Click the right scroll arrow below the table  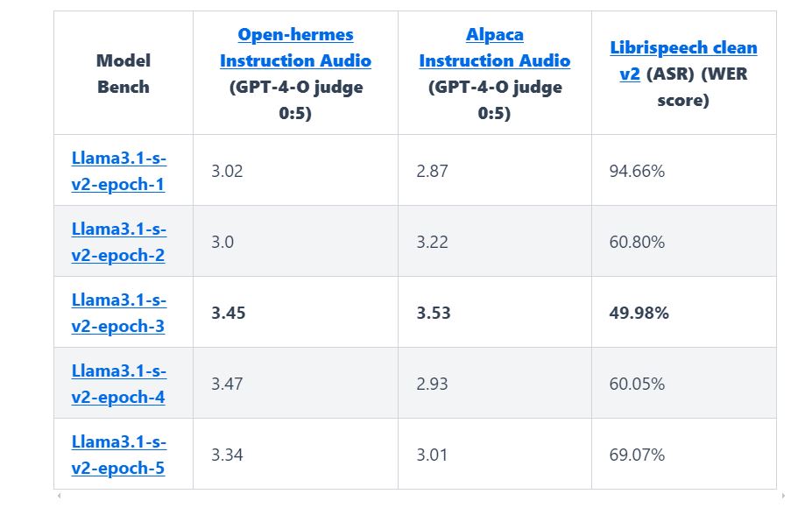click(x=782, y=497)
